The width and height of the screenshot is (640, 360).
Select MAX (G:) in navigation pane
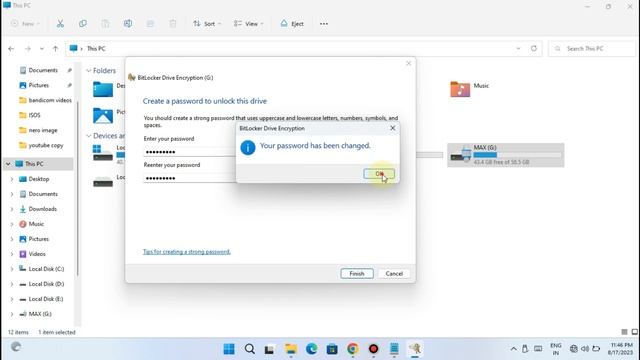point(40,314)
